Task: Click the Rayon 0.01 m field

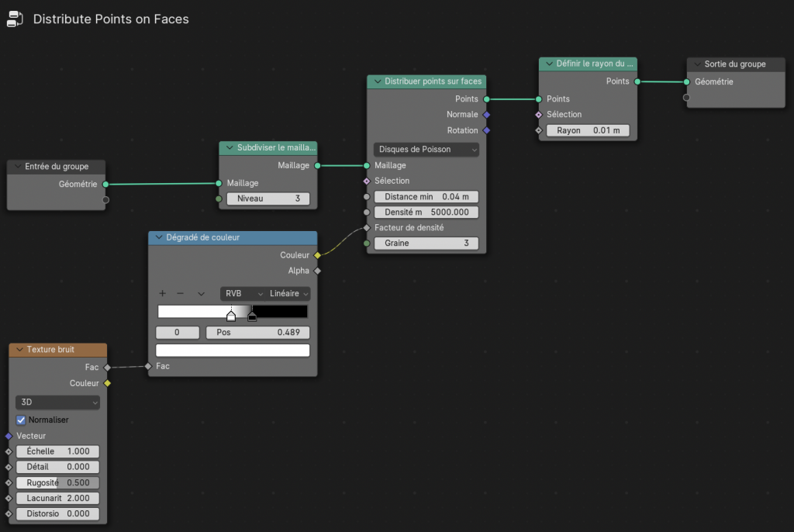Action: click(587, 130)
